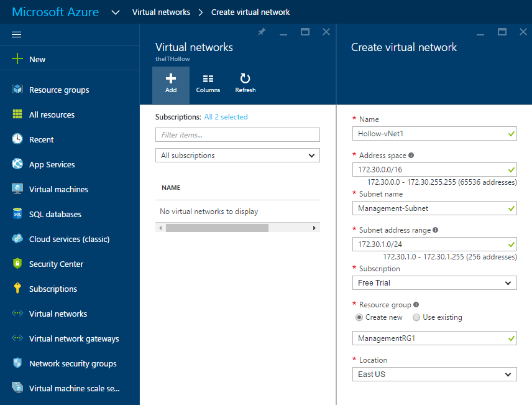Open the Columns chooser icon
Viewport: 532px width, 405px height.
click(208, 78)
